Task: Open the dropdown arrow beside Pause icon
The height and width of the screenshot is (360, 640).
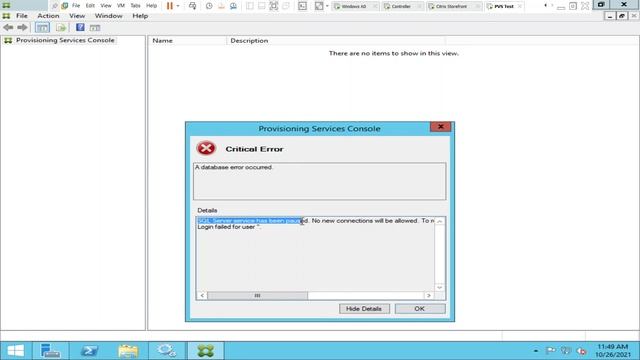Action: tap(178, 6)
